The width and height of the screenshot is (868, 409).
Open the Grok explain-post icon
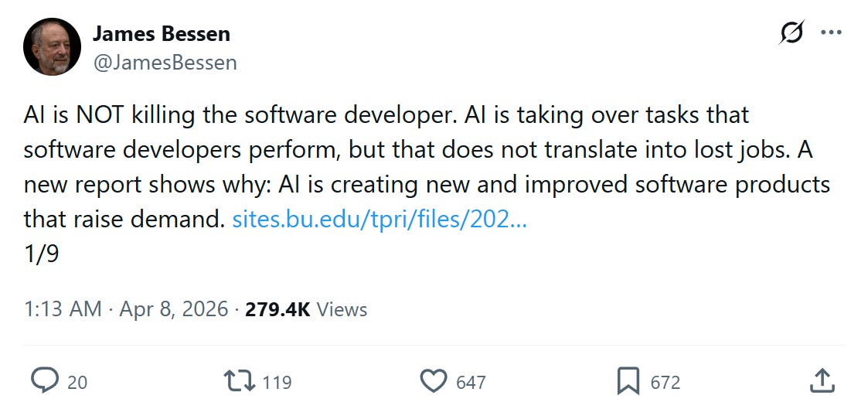pyautogui.click(x=791, y=32)
